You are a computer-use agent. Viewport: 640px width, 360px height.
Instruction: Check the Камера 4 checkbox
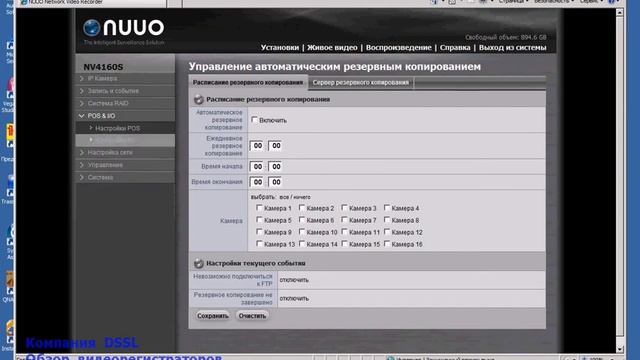(387, 208)
